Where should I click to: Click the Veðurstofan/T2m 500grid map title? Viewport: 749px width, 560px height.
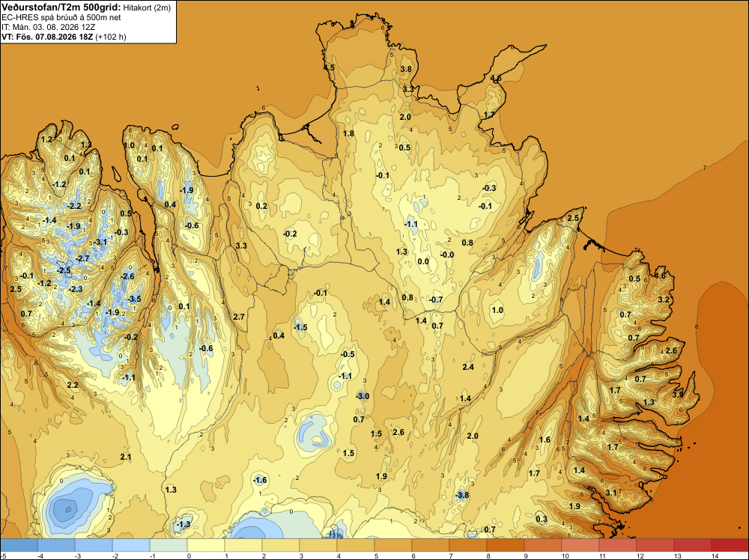(61, 7)
